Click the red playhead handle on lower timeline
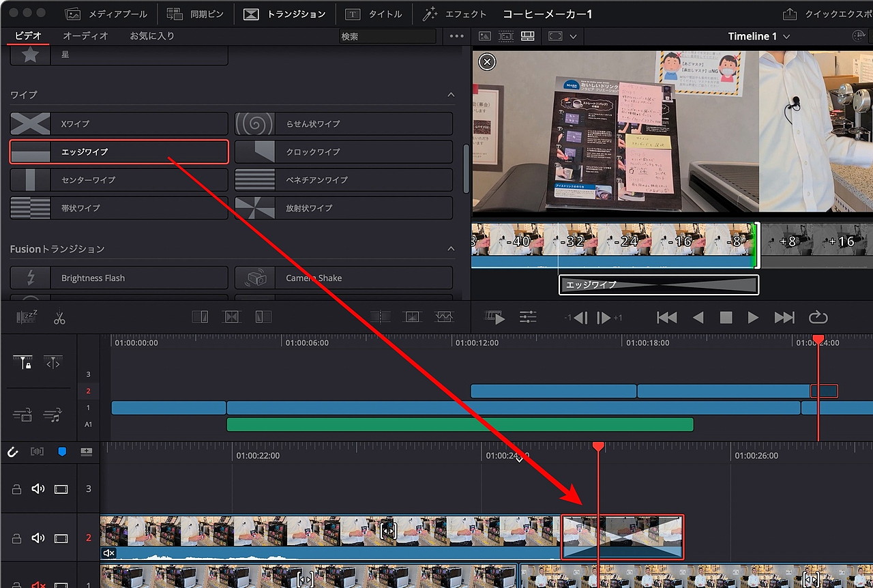Viewport: 873px width, 588px height. pos(598,446)
